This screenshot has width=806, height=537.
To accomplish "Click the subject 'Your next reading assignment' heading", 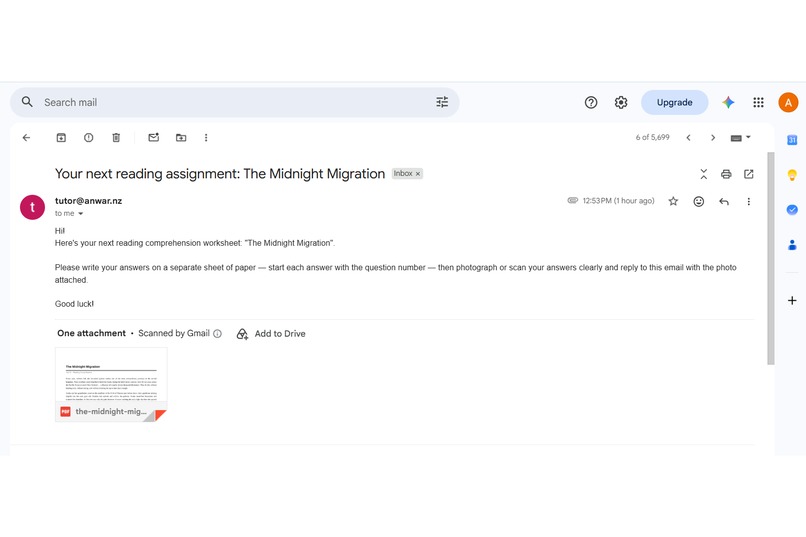I will 220,174.
